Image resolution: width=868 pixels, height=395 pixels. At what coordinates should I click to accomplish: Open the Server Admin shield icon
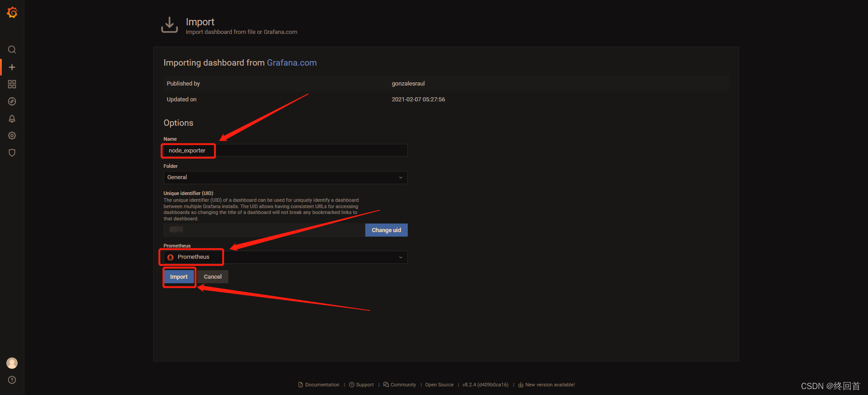tap(12, 153)
